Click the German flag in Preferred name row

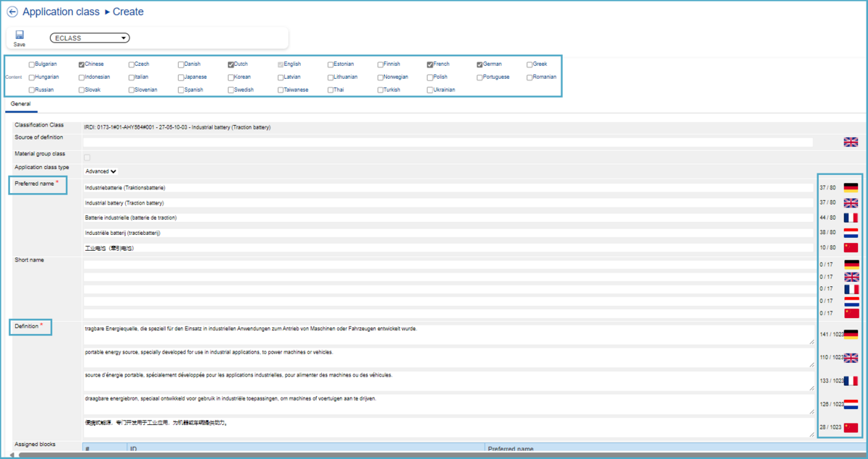coord(851,187)
